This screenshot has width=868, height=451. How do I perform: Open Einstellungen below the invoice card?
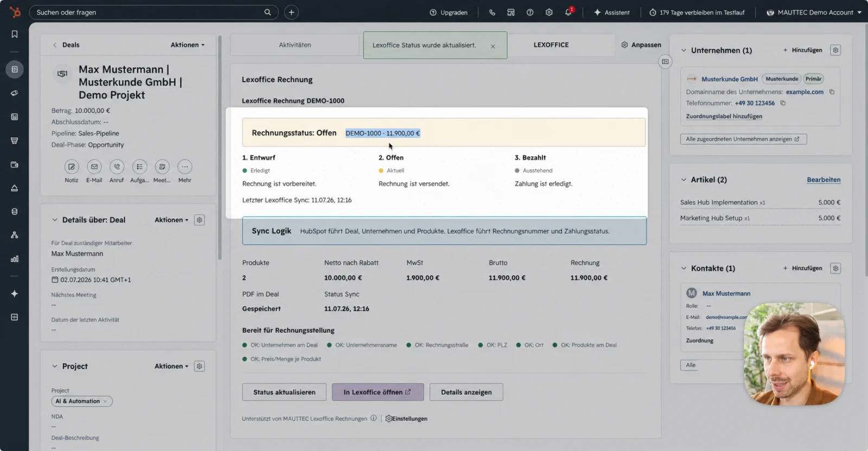pyautogui.click(x=406, y=418)
